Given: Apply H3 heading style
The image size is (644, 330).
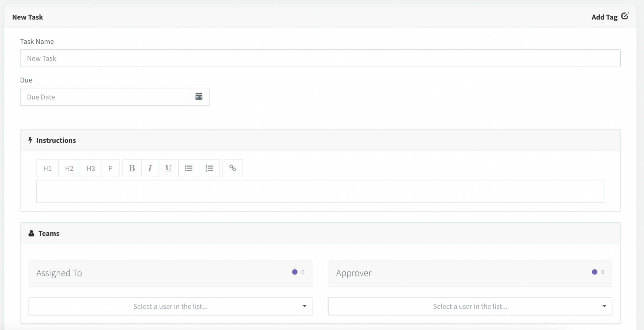Looking at the screenshot, I should click(91, 168).
